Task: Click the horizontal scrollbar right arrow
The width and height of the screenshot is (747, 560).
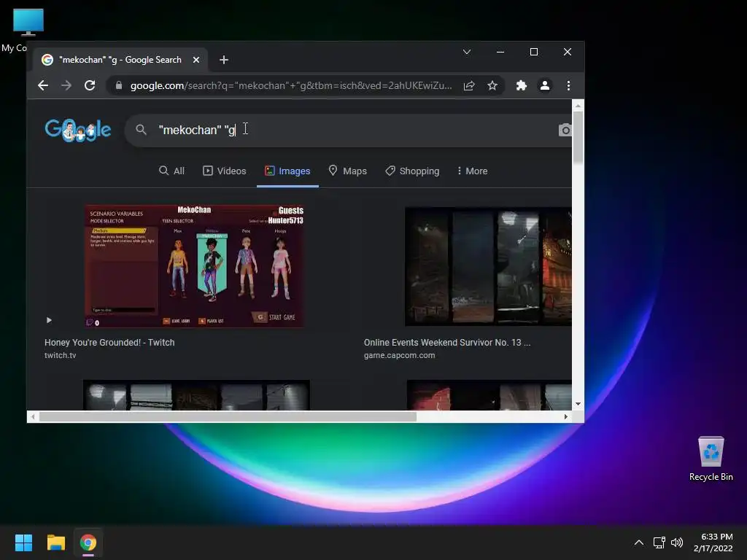Action: [565, 416]
